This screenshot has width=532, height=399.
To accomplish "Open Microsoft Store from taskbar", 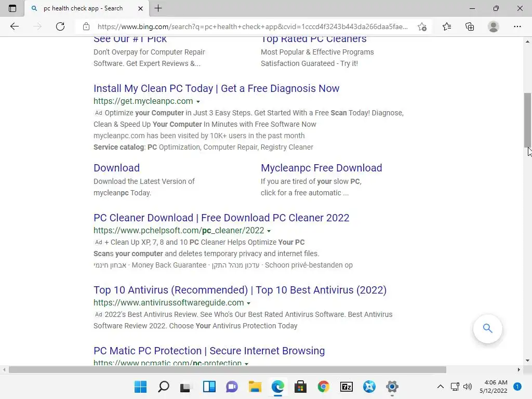I will click(301, 387).
